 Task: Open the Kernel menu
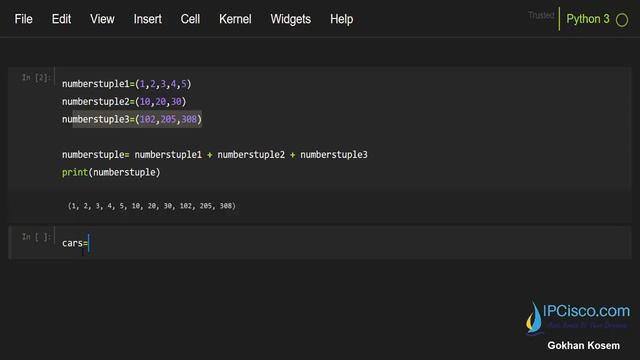(235, 19)
